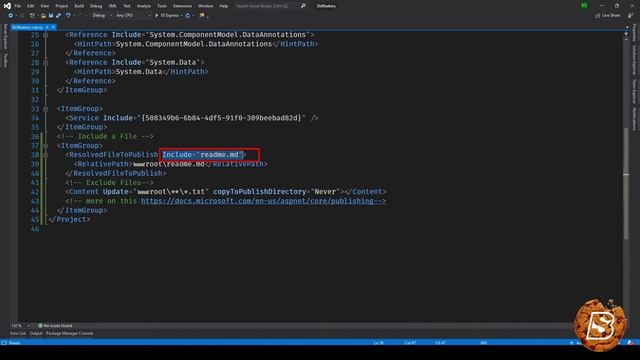Click the wwwroot\readme.md RelativePath text
640x360 pixels.
(x=169, y=164)
